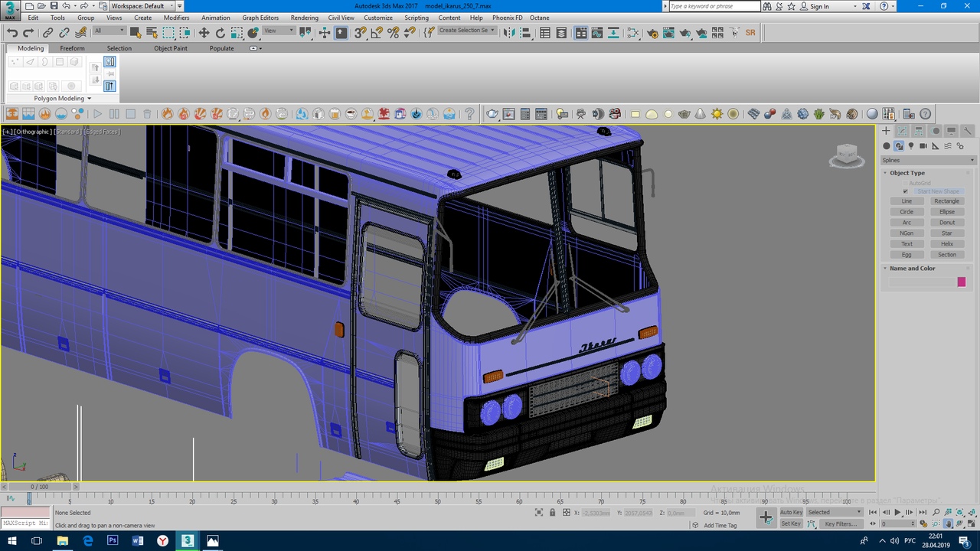
Task: Toggle the Start New Shape checkbox
Action: 906,191
